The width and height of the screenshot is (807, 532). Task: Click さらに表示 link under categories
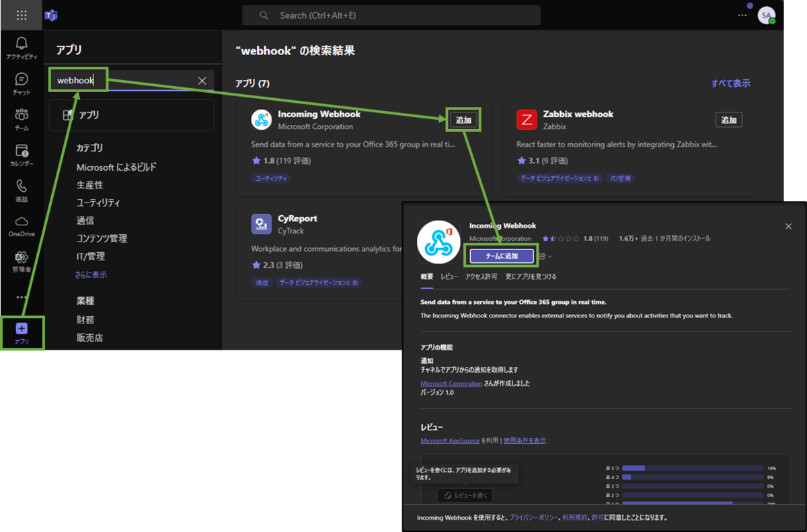click(91, 274)
